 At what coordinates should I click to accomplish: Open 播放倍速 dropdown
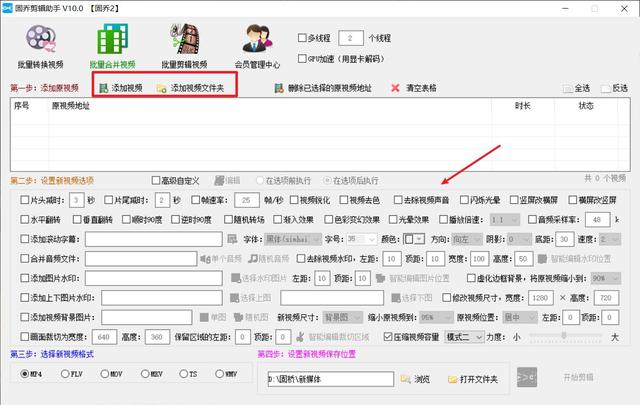(504, 220)
